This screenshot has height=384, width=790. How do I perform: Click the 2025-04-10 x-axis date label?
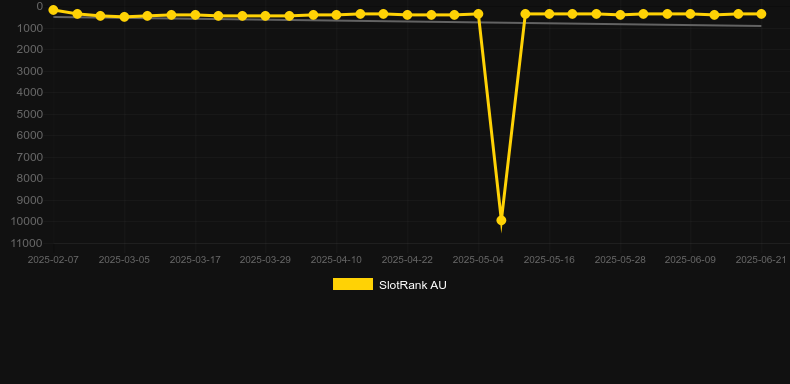[336, 260]
